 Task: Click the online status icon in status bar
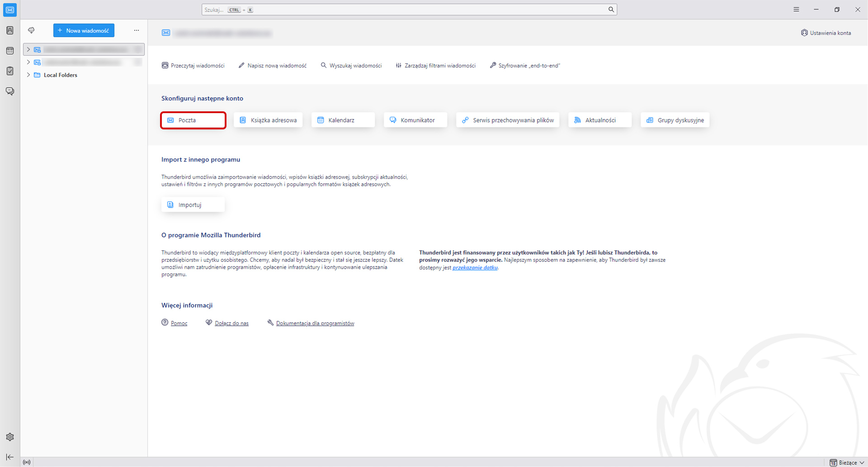point(27,462)
